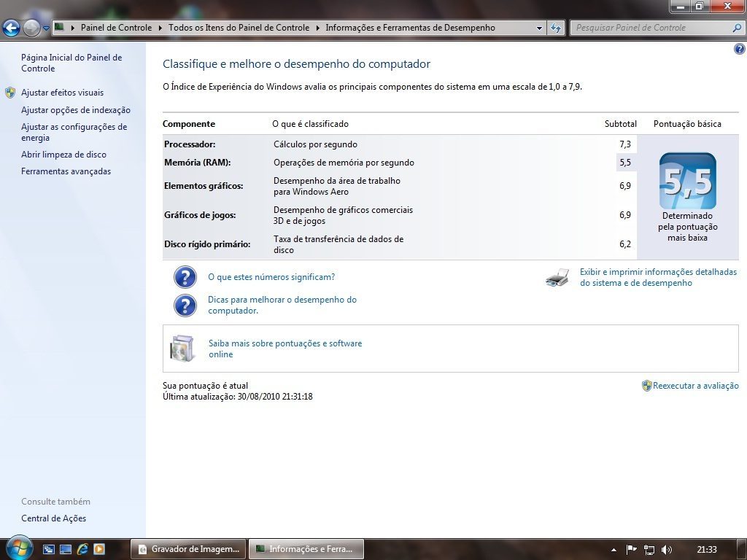747x560 pixels.
Task: Select Informações e Ferramentas de Desempenho breadcrumb
Action: tap(410, 28)
